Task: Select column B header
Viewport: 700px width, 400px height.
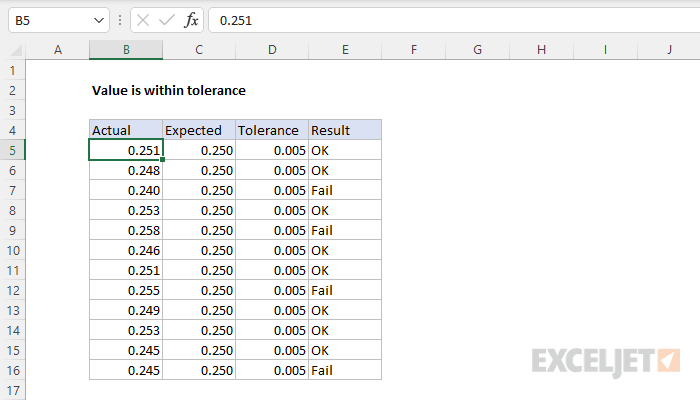Action: (x=126, y=50)
